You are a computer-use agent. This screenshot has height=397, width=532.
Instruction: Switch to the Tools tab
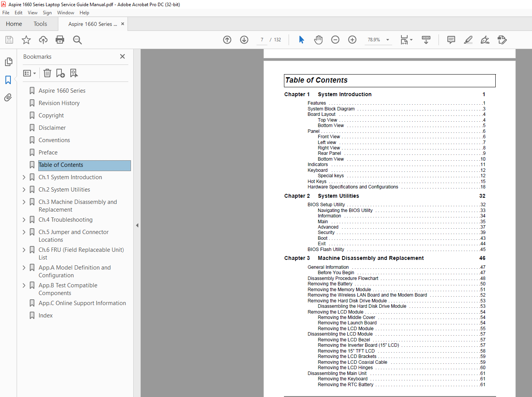click(x=40, y=24)
